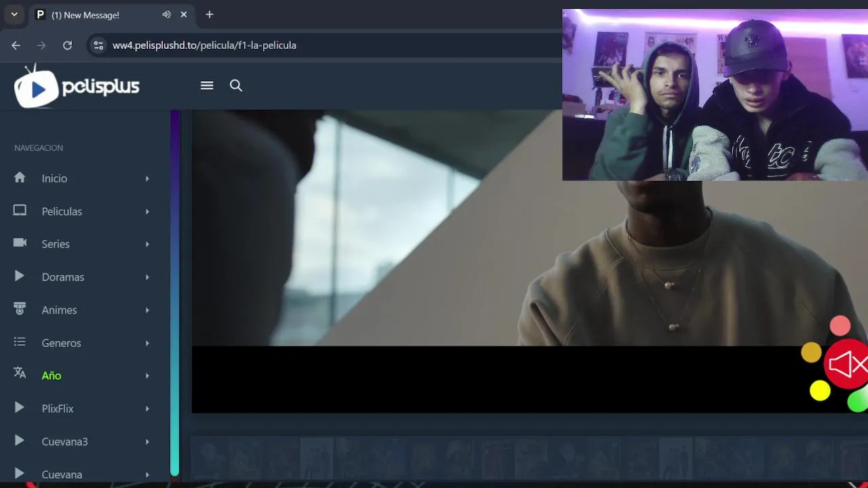Click the PlixFlix play icon

(x=20, y=407)
